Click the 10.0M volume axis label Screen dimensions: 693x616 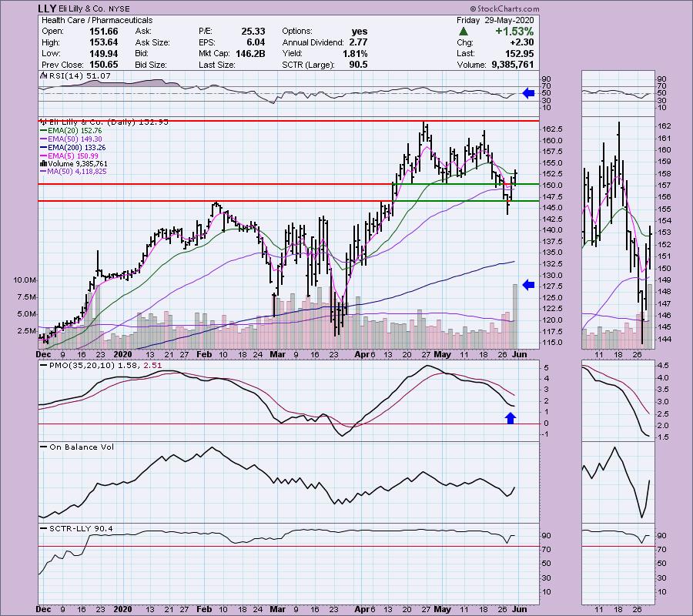(25, 280)
